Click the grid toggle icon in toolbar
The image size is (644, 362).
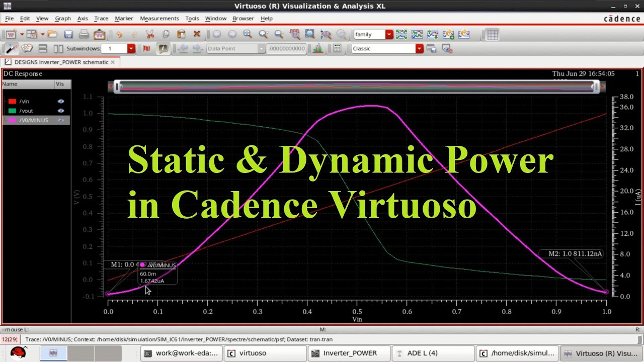pos(493,34)
